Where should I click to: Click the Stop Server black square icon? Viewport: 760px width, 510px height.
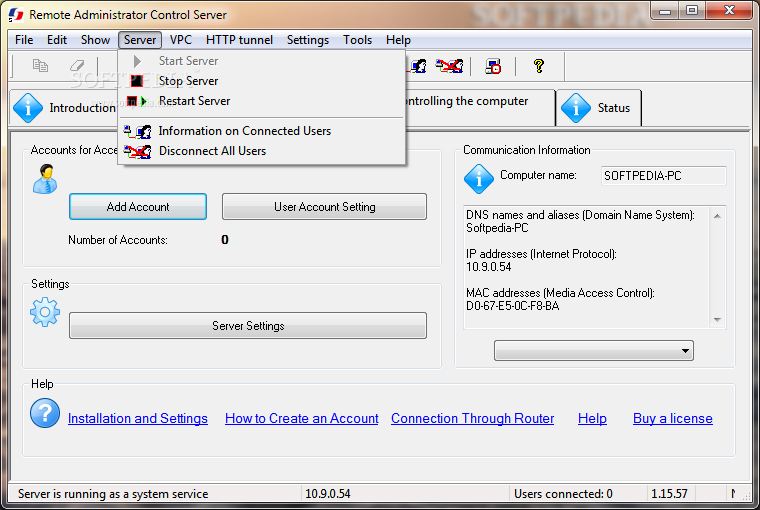click(137, 81)
